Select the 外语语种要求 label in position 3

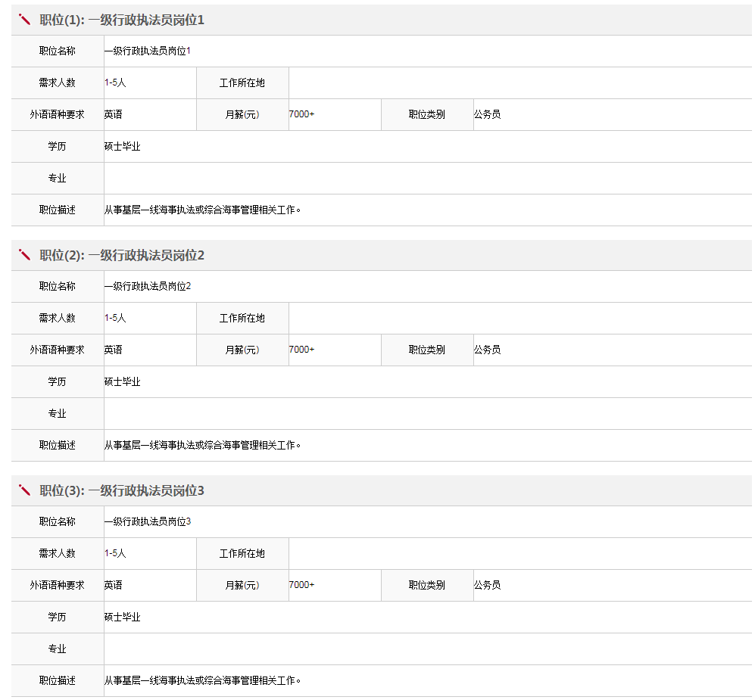point(57,585)
